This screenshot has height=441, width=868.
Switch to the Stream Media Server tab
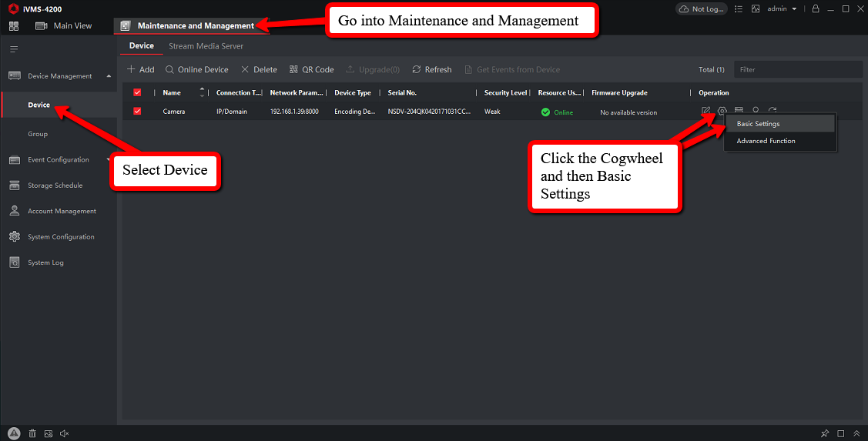click(x=206, y=46)
